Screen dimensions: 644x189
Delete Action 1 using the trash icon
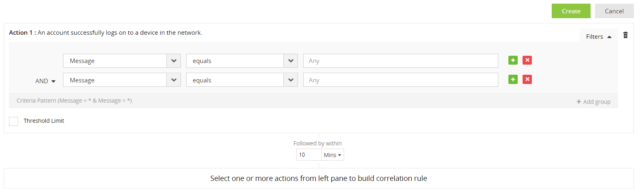coord(625,35)
